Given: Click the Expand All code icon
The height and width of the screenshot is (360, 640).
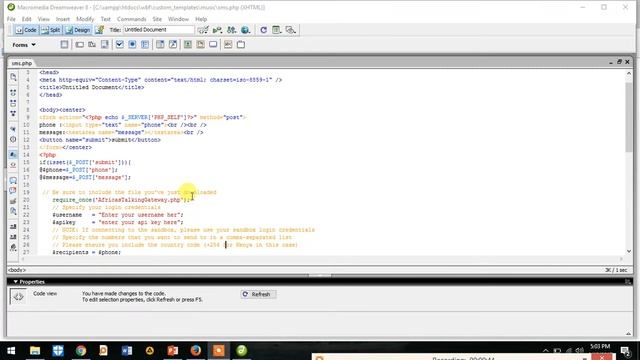Looking at the screenshot, I should [x=13, y=113].
